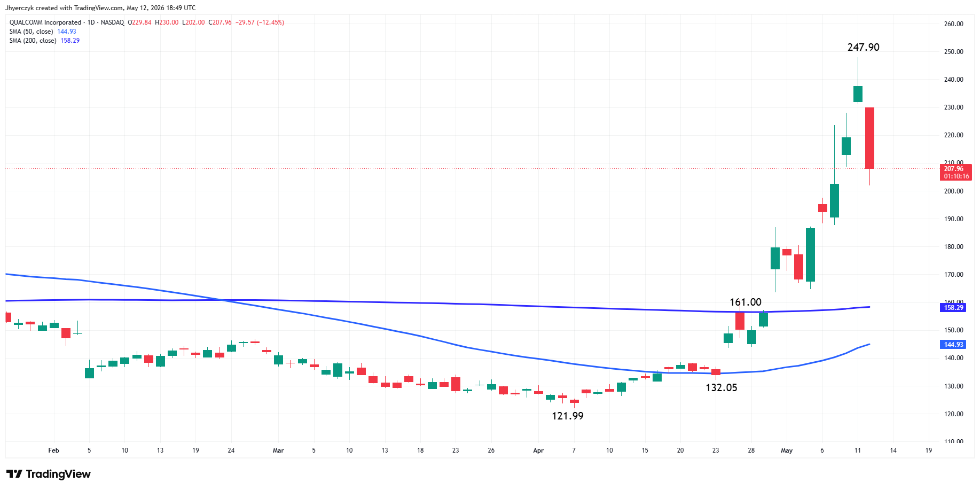Click the TradingView logo at bottom left
The width and height of the screenshot is (980, 490).
49,474
